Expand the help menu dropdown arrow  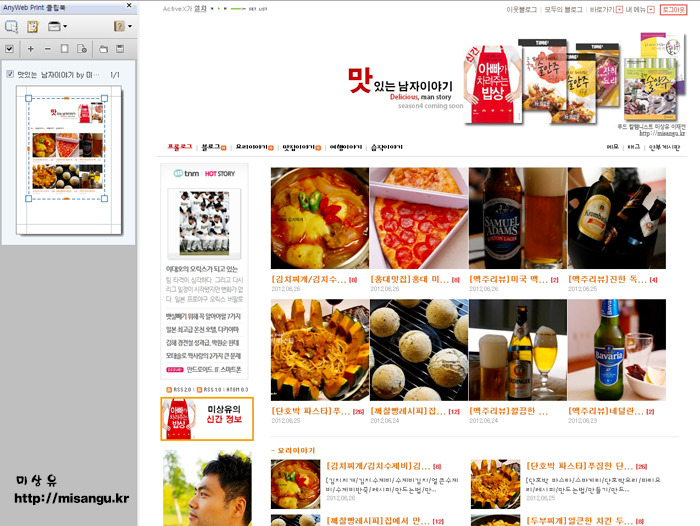[130, 26]
